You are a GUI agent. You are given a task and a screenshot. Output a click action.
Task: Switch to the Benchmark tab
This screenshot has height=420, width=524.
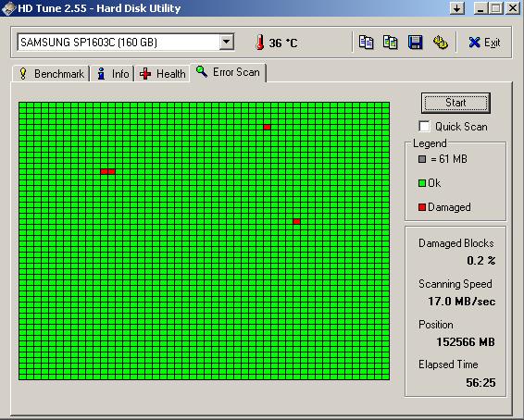tap(51, 73)
